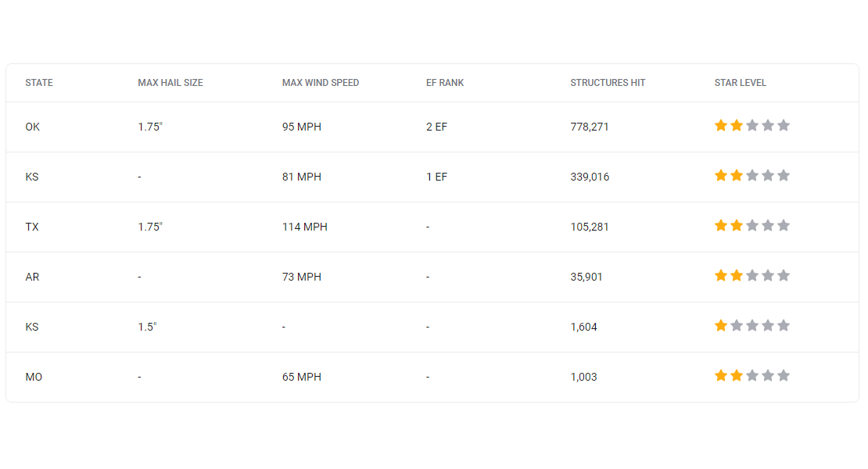Select the 2 EF rank cell
Screen dimensions: 868x469
437,127
